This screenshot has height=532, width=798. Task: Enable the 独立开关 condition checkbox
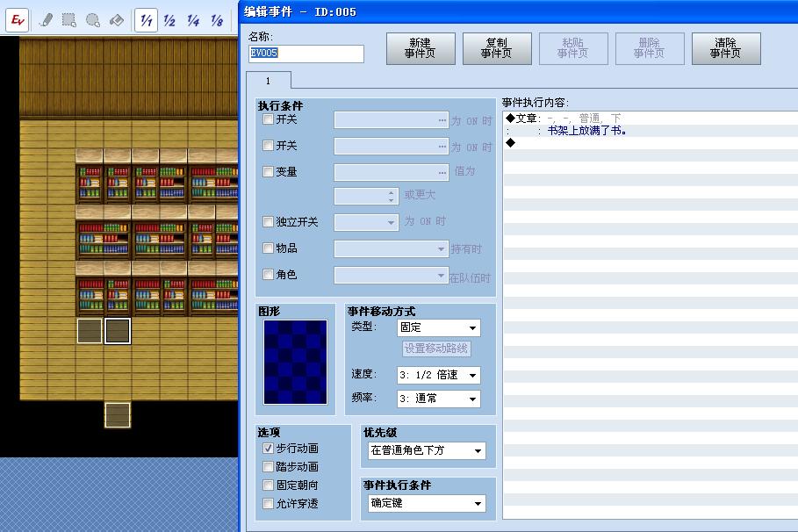pyautogui.click(x=269, y=221)
